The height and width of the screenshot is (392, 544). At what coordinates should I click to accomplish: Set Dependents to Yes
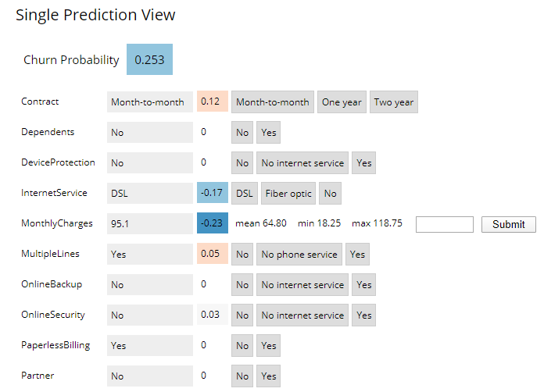coord(269,133)
